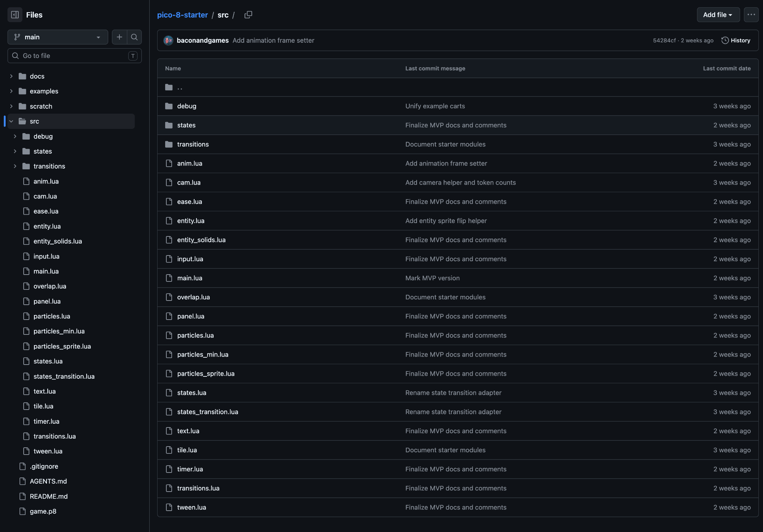Open README.md from the file tree
763x532 pixels.
tap(49, 496)
